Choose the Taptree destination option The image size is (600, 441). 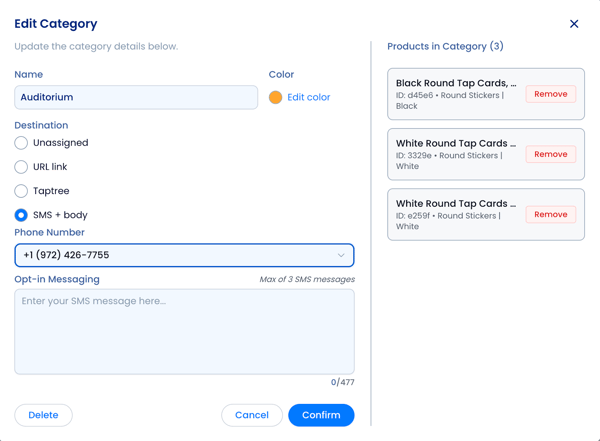coord(21,191)
